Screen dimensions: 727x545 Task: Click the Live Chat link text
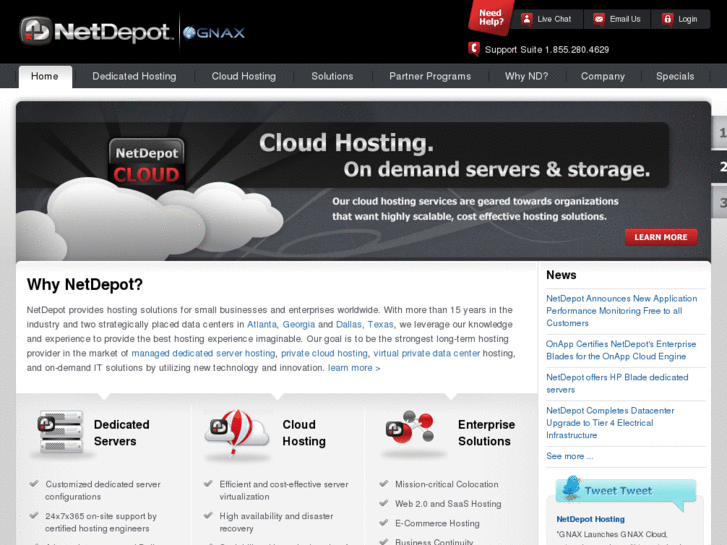pyautogui.click(x=554, y=19)
